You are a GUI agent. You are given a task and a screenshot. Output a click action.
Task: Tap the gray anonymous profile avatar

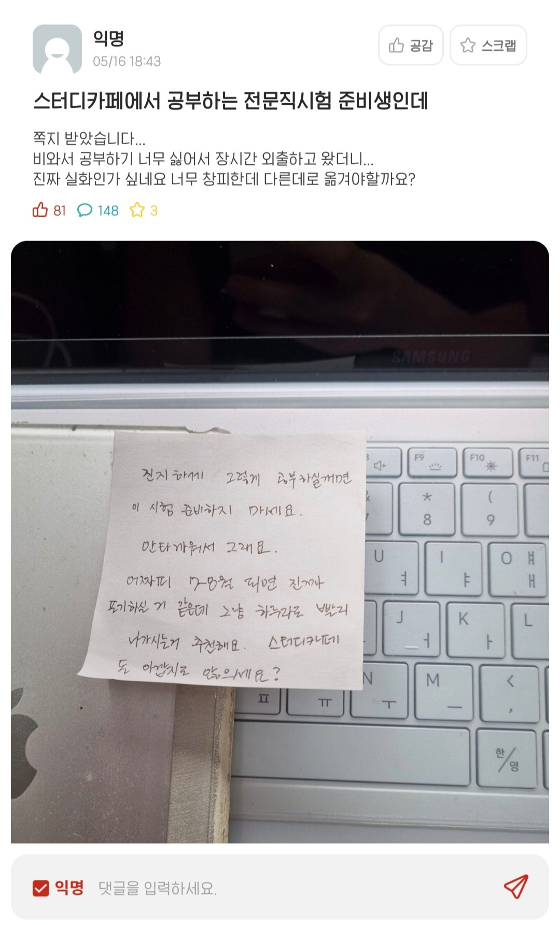(x=57, y=49)
